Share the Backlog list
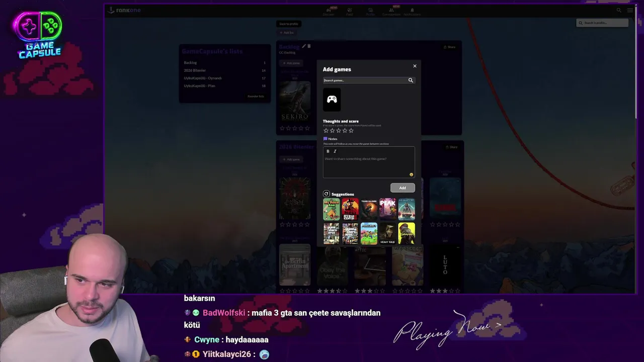 tap(450, 47)
